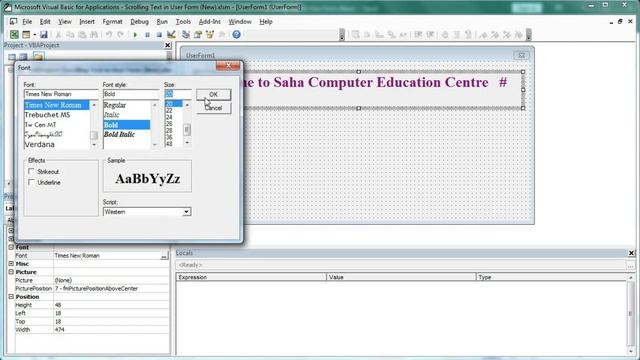Open the Format menu
Viewport: 640px width, 360px height.
(112, 22)
